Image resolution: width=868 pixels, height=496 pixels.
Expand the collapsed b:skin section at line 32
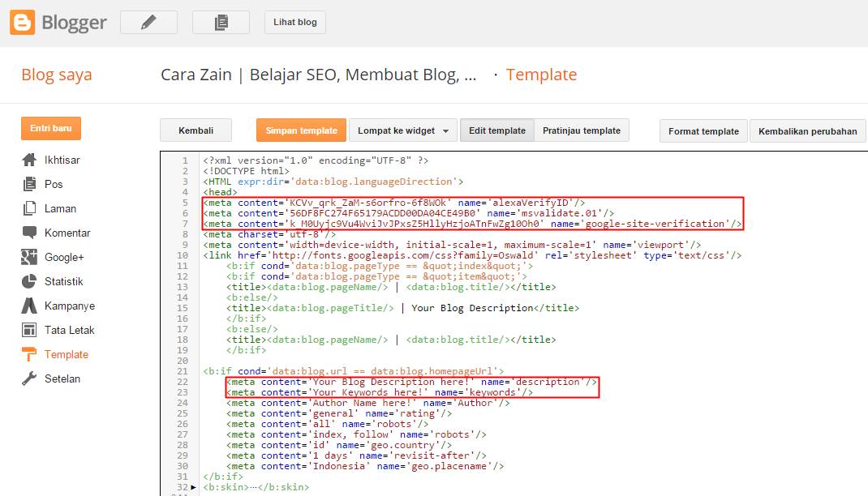195,487
